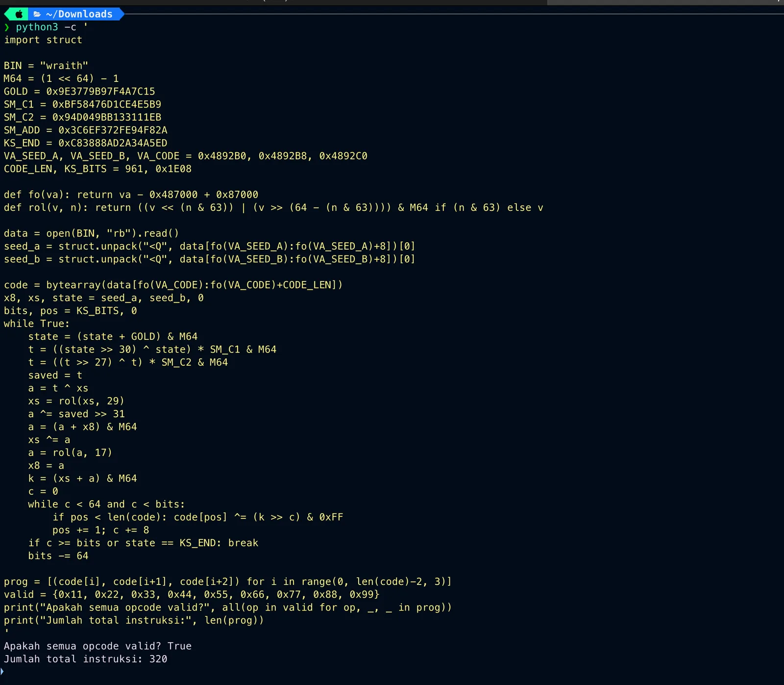Click the 'saved = t' line
Screen dimensions: 784x685
point(55,376)
